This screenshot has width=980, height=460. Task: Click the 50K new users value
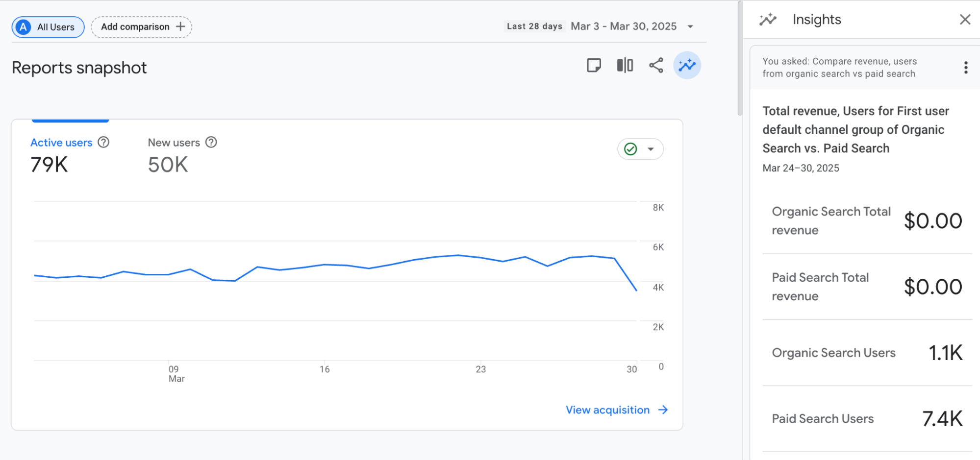click(168, 165)
